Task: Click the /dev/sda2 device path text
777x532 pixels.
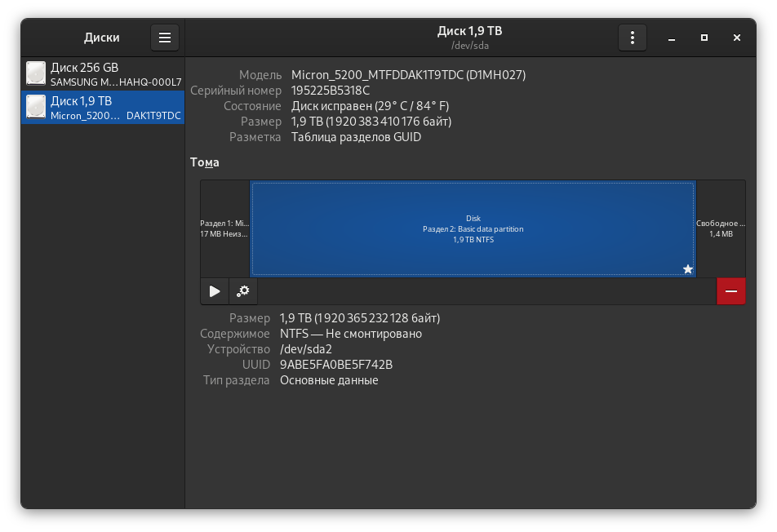Action: (x=306, y=349)
